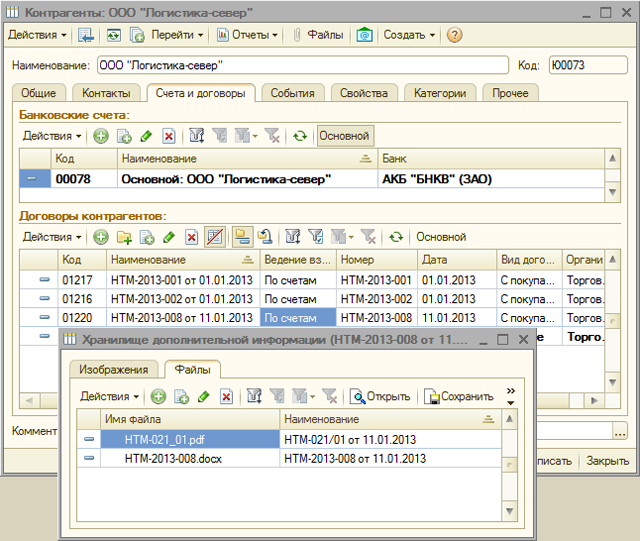Click Открыть button in storage window
Viewport: 640px width, 541px height.
tap(380, 396)
